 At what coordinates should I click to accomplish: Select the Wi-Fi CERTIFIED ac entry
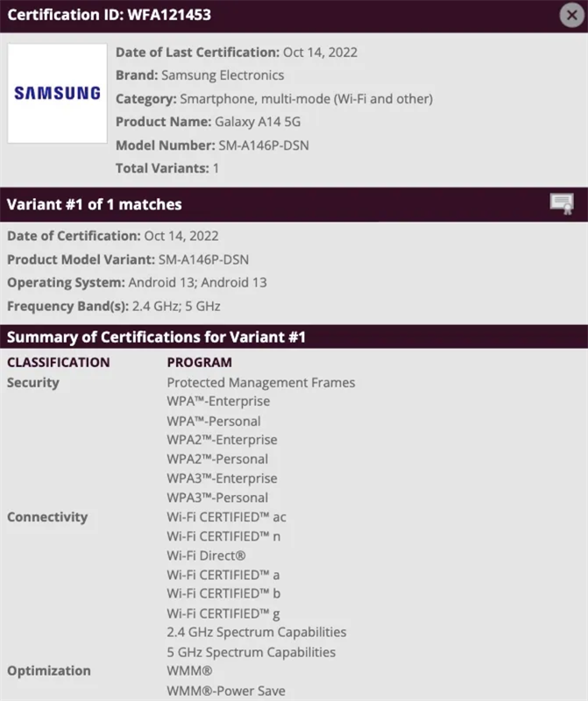224,517
